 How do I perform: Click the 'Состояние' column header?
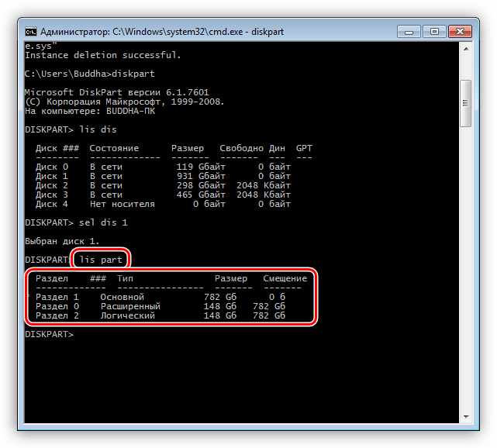(114, 148)
